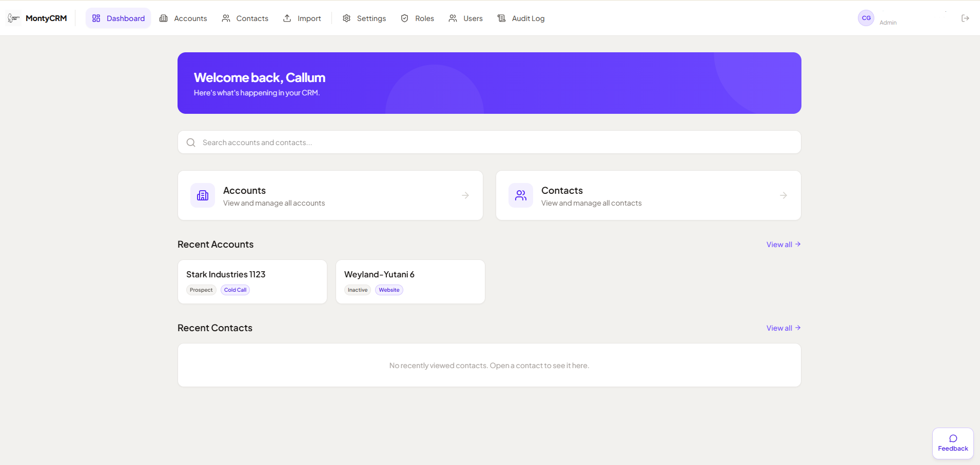
Task: Switch to the Dashboard tab
Action: [118, 18]
